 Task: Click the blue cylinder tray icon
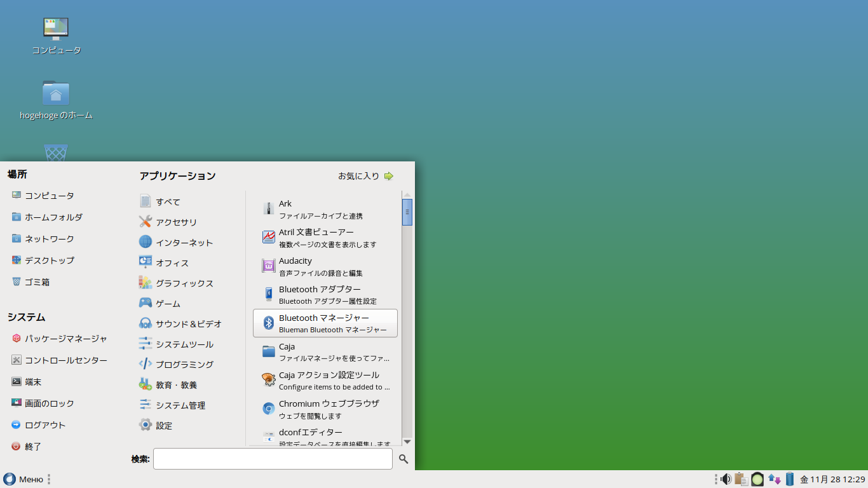[x=790, y=479]
